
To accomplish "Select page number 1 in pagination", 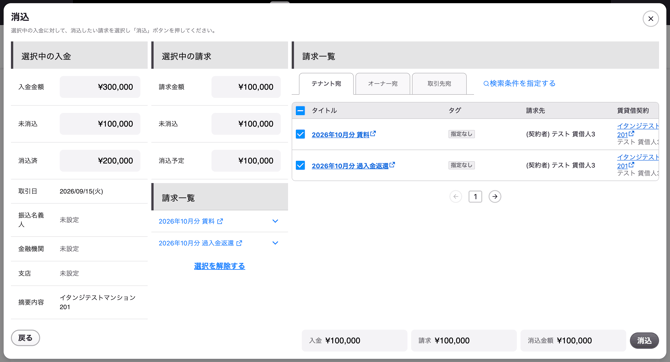I will [x=475, y=197].
